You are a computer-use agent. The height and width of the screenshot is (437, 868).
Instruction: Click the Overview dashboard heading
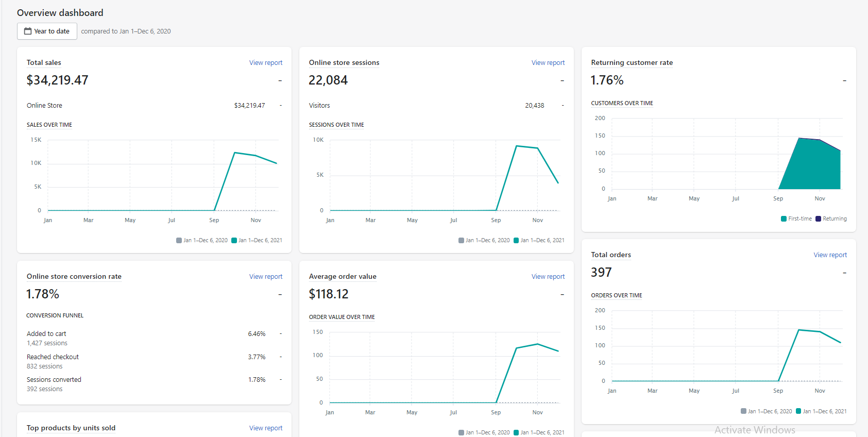(x=60, y=13)
